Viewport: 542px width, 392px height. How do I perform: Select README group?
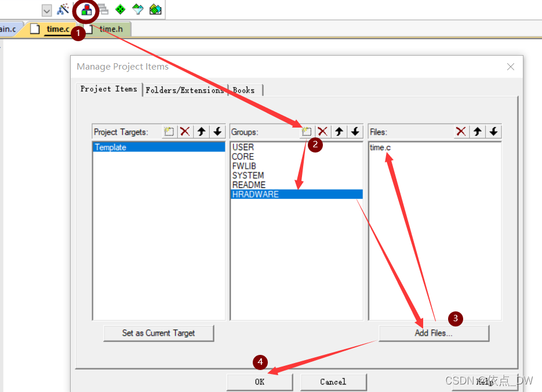click(x=297, y=185)
